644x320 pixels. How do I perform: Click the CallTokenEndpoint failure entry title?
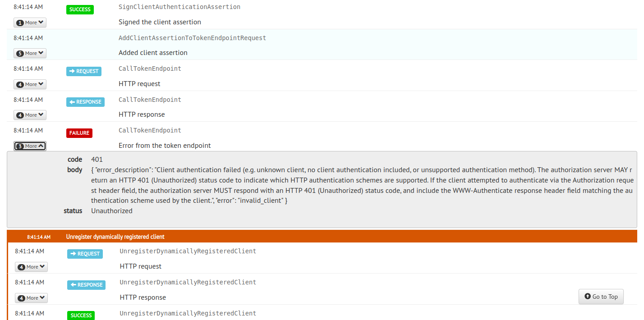click(149, 130)
